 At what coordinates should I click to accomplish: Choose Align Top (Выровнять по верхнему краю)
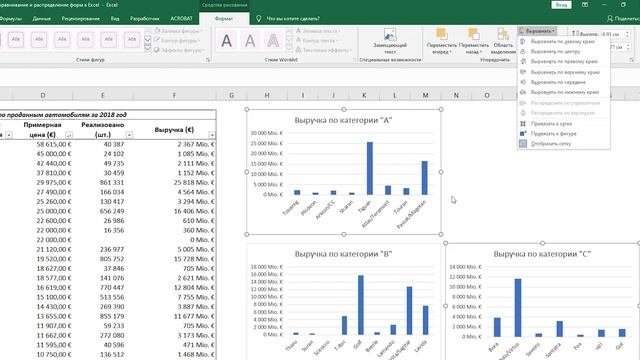563,72
